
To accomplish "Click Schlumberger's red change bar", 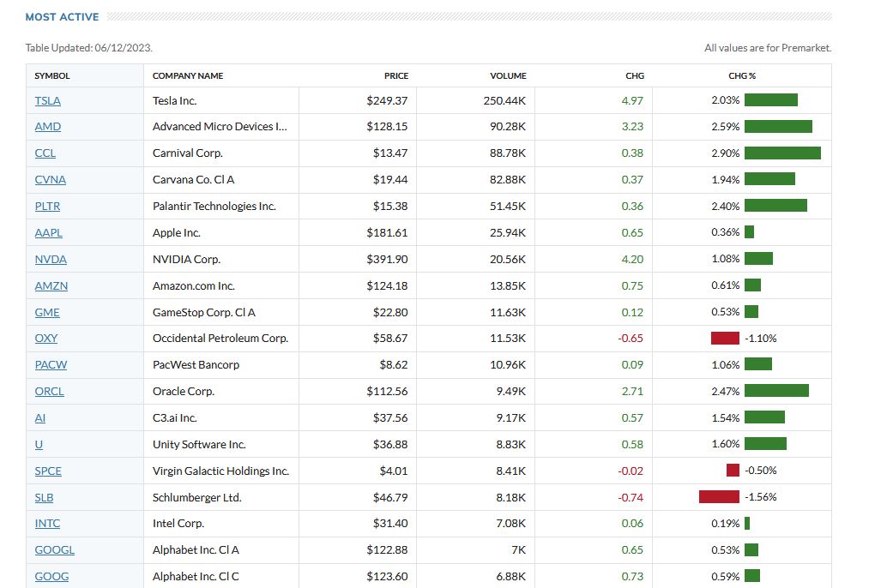I will click(x=719, y=497).
